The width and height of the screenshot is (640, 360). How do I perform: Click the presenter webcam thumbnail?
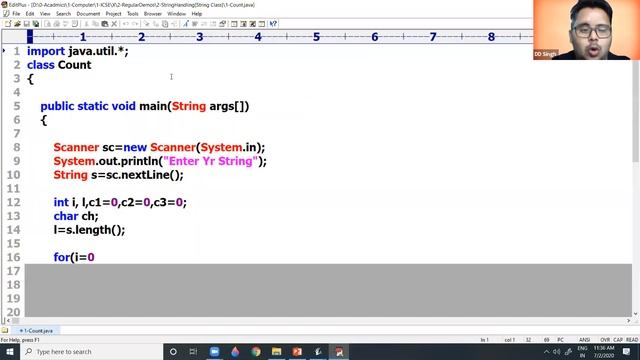587,30
